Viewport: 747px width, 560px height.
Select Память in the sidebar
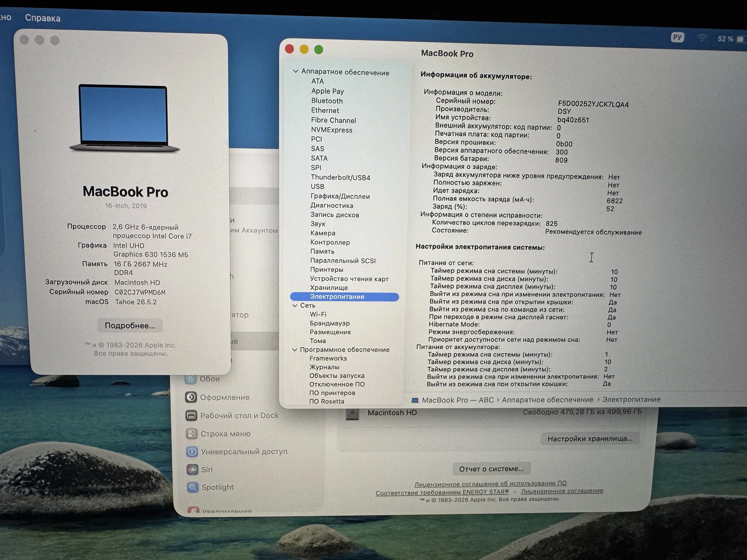322,252
